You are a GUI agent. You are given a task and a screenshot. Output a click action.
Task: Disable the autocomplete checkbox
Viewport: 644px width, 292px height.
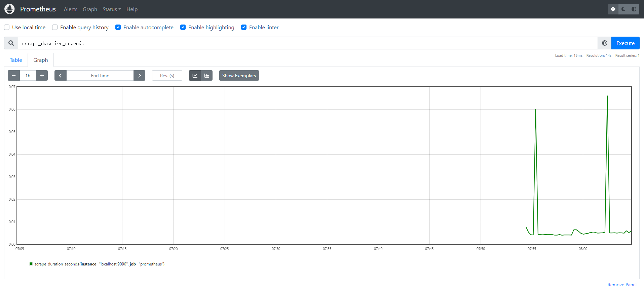point(118,27)
